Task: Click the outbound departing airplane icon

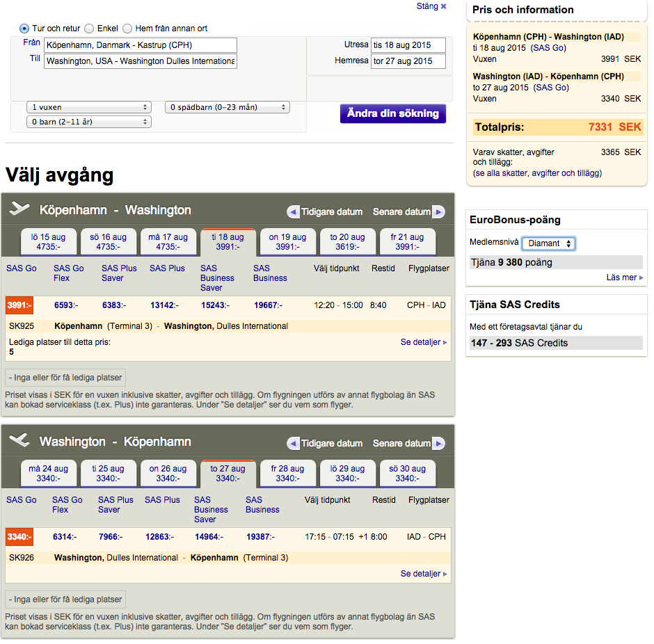Action: click(20, 210)
